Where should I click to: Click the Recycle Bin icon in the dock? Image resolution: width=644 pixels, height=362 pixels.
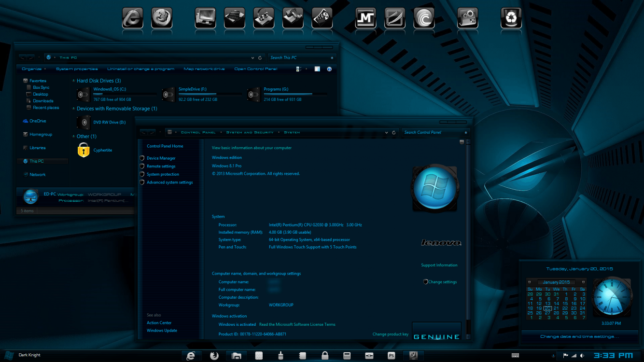click(511, 18)
